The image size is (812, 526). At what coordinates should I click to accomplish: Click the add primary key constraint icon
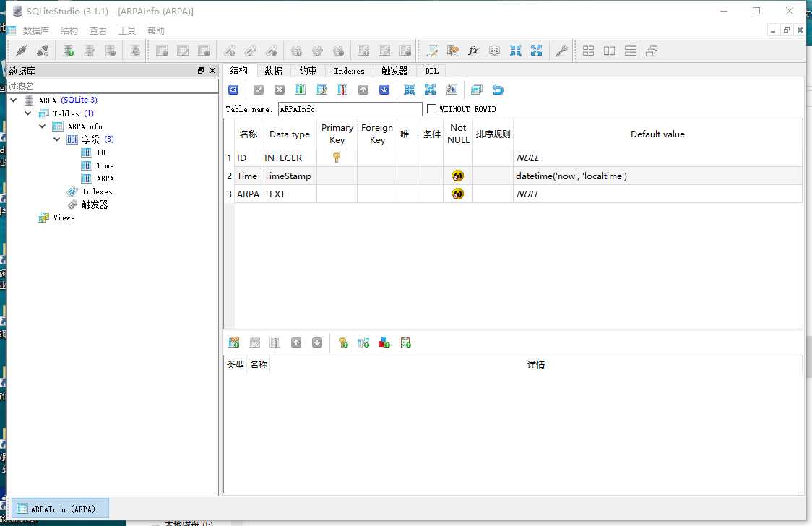pyautogui.click(x=342, y=342)
